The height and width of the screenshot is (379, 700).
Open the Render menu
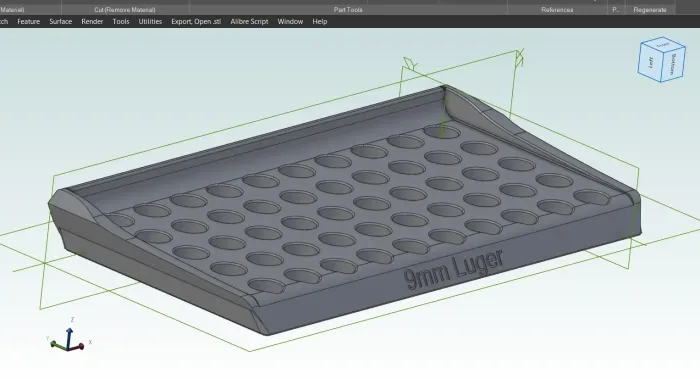(92, 21)
